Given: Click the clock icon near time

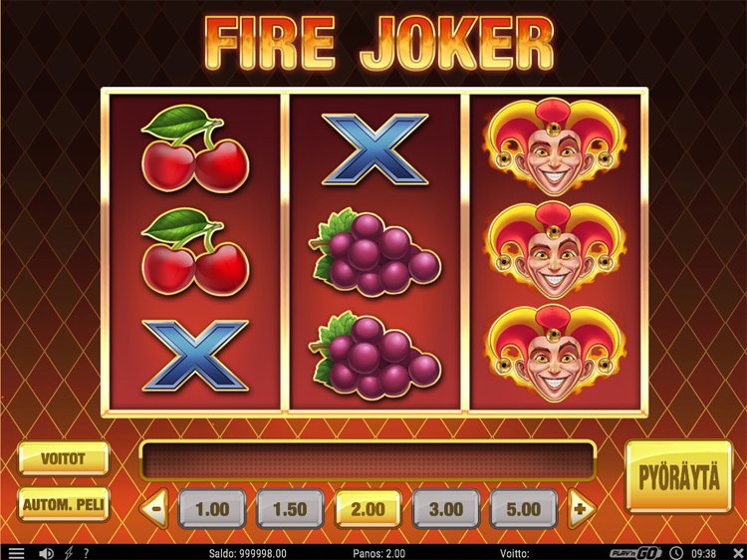Looking at the screenshot, I should click(x=675, y=553).
